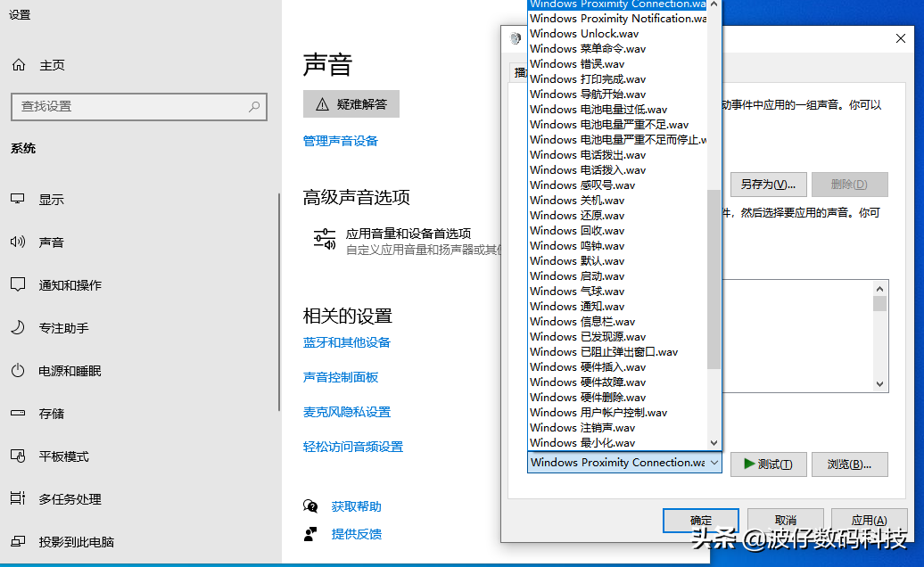Click the 多任务处理 icon
924x567 pixels.
(x=18, y=498)
